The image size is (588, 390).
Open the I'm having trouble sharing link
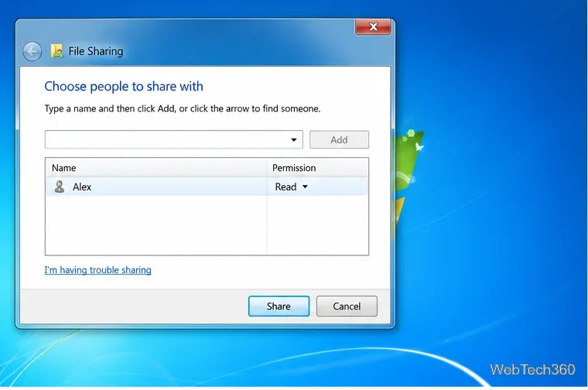click(98, 270)
